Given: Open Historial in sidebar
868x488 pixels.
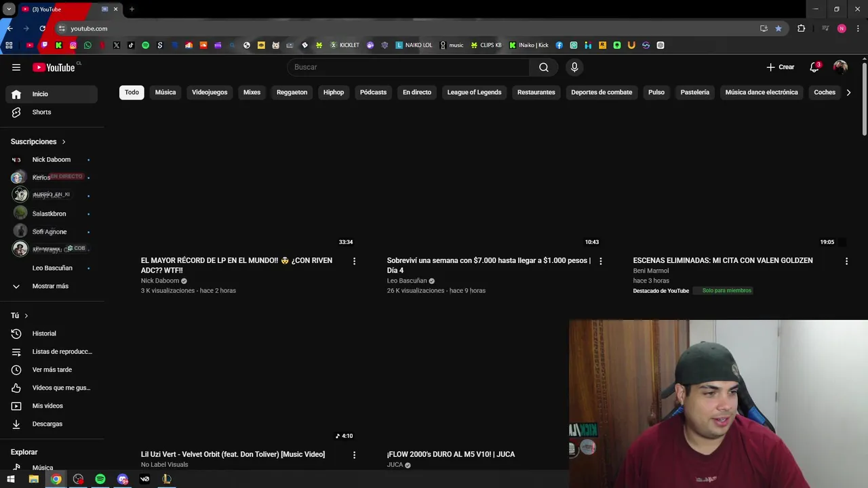Looking at the screenshot, I should pos(52,333).
